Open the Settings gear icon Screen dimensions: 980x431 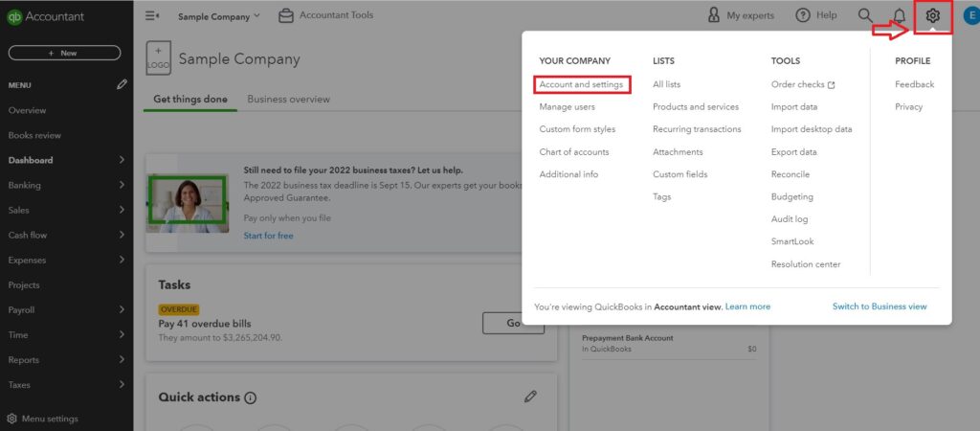pyautogui.click(x=932, y=15)
